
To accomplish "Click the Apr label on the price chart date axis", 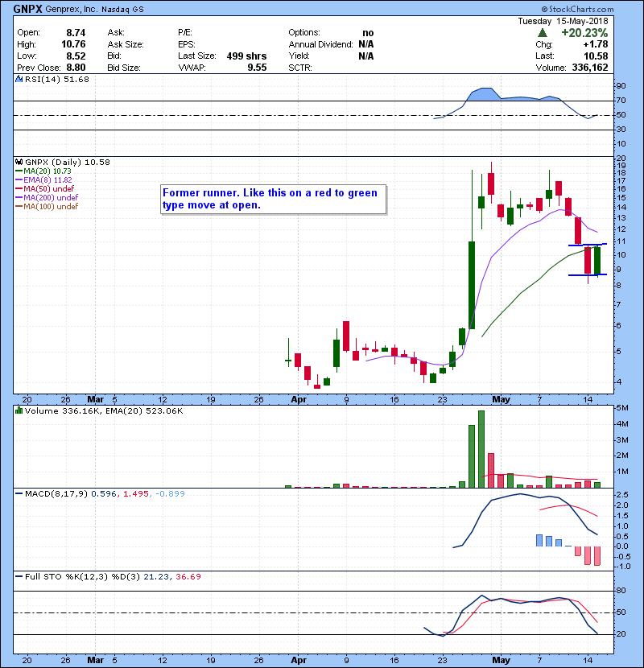I will 299,400.
